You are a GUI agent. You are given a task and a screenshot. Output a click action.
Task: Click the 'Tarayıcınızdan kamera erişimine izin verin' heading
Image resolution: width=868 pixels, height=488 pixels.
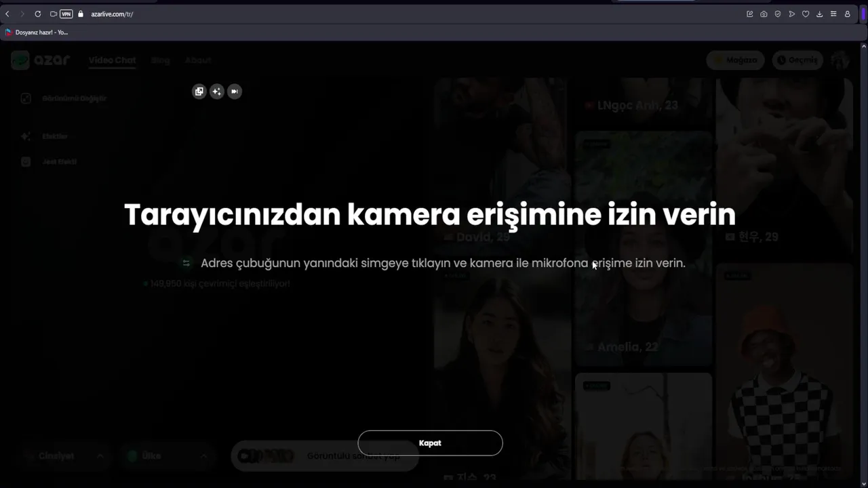coord(430,214)
